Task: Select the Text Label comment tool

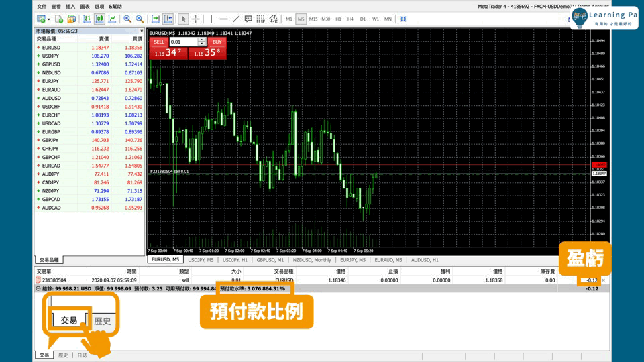Action: click(248, 19)
